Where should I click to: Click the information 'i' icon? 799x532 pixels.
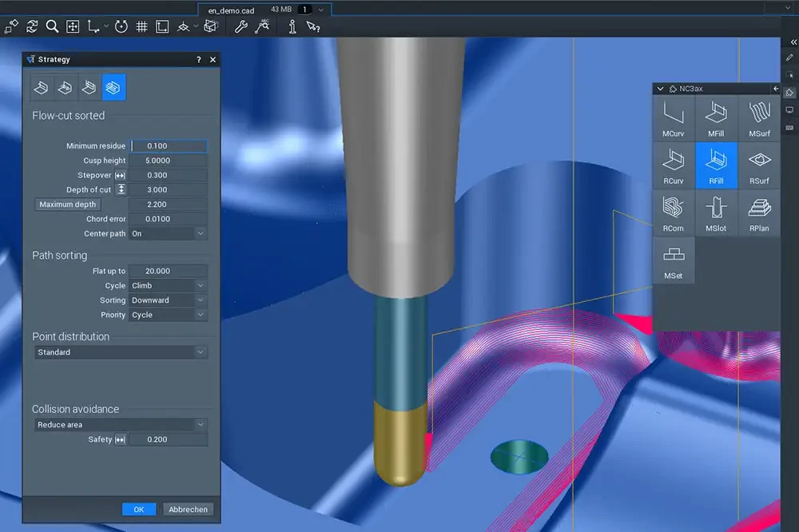click(x=292, y=26)
